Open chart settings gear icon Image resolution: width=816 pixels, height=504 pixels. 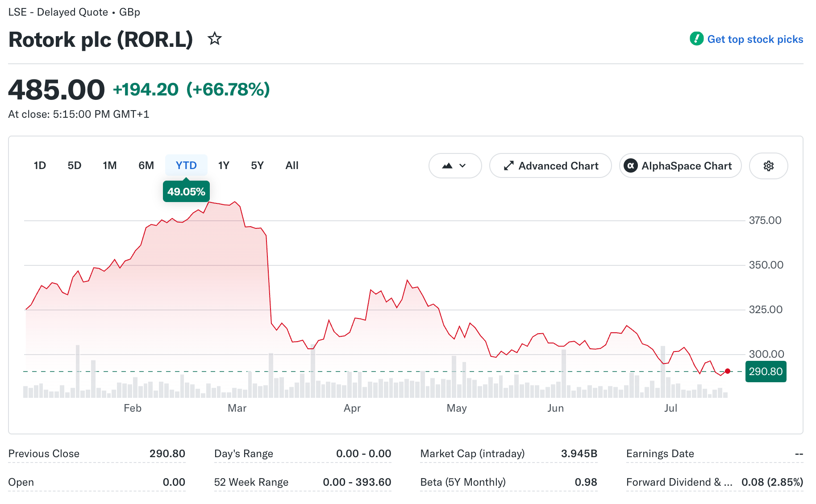point(768,166)
